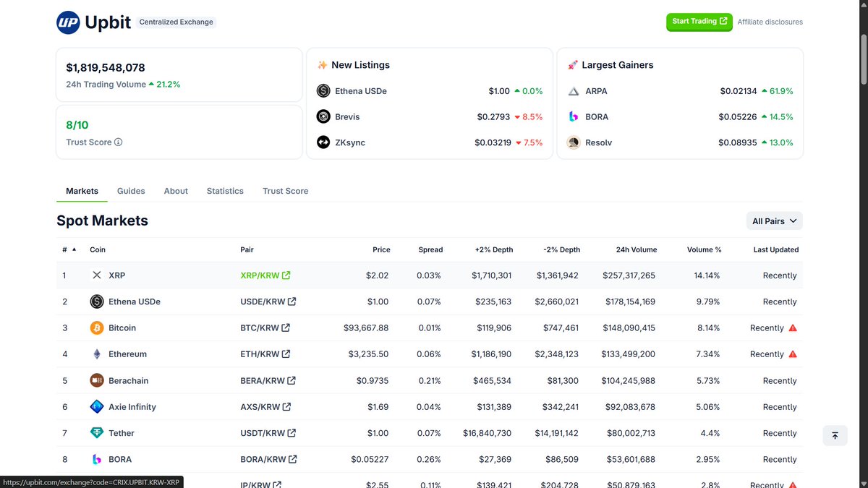Click the Tether coin icon

click(97, 432)
